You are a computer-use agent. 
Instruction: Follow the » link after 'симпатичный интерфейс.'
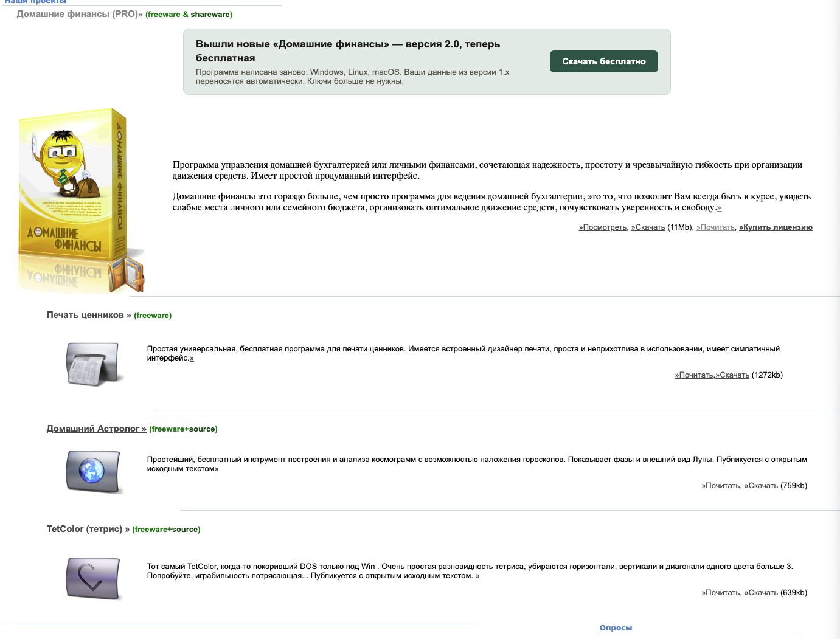pos(192,358)
